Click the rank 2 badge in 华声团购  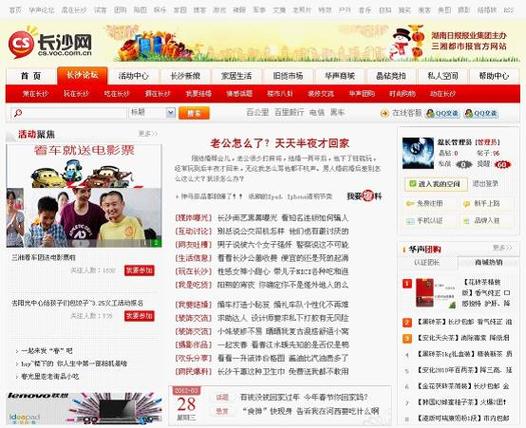[407, 322]
